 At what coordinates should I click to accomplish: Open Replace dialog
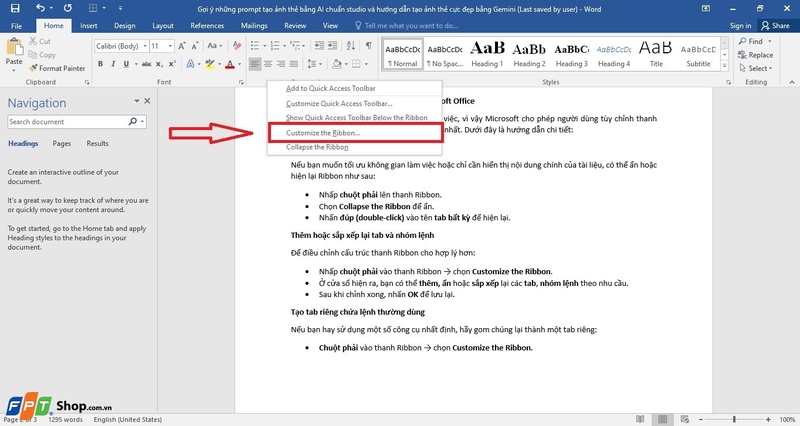(756, 55)
